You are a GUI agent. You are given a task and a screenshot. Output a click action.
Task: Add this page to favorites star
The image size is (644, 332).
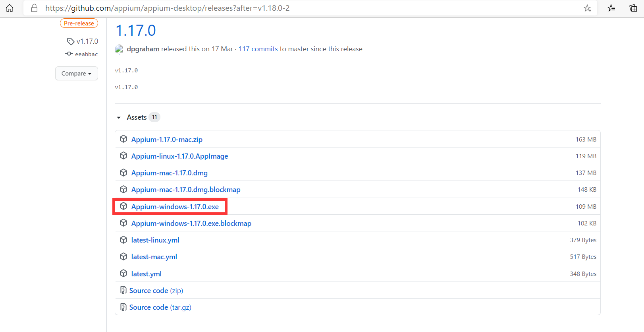click(x=587, y=8)
